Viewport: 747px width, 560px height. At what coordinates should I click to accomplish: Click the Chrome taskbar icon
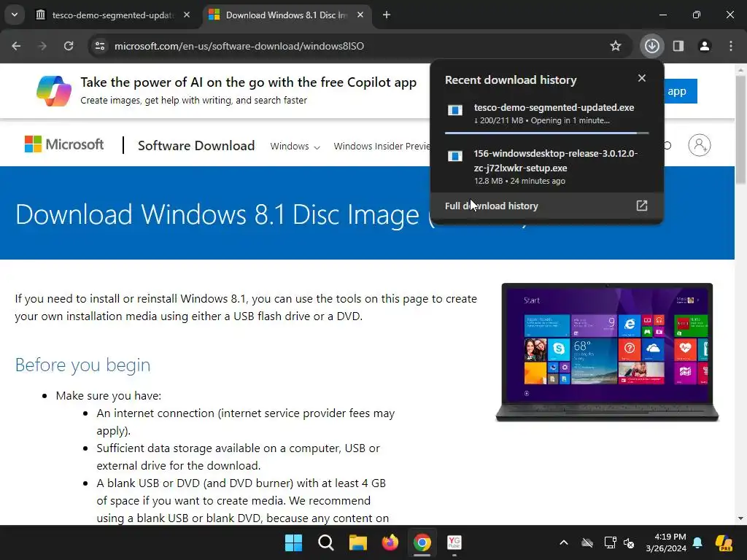422,542
